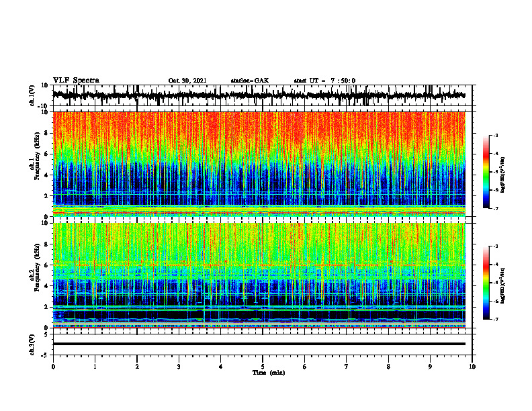The image size is (532, 411).
Task: Click time axis tick label '4'
Action: pyautogui.click(x=221, y=367)
